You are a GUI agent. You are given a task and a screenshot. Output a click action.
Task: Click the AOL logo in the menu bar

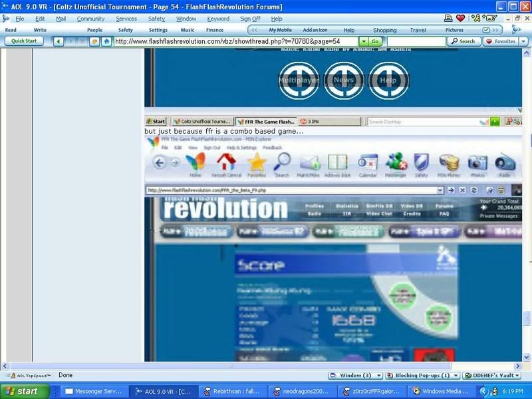pyautogui.click(x=5, y=19)
